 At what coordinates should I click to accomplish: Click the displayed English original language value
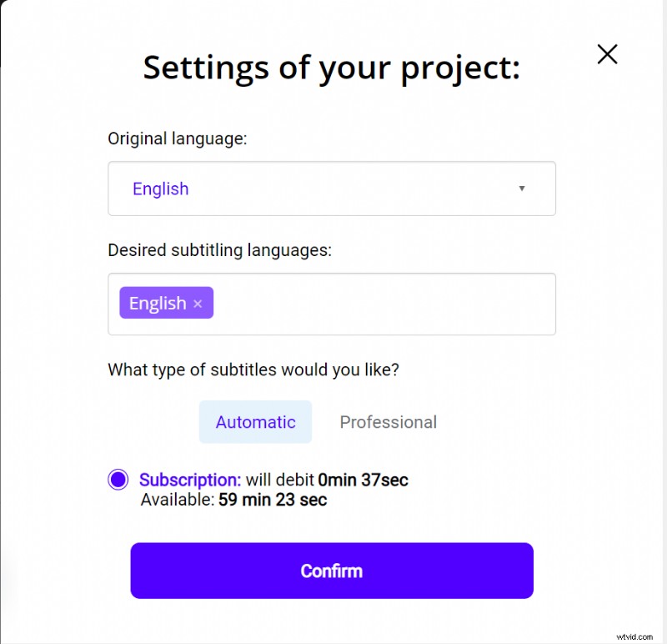click(x=161, y=189)
